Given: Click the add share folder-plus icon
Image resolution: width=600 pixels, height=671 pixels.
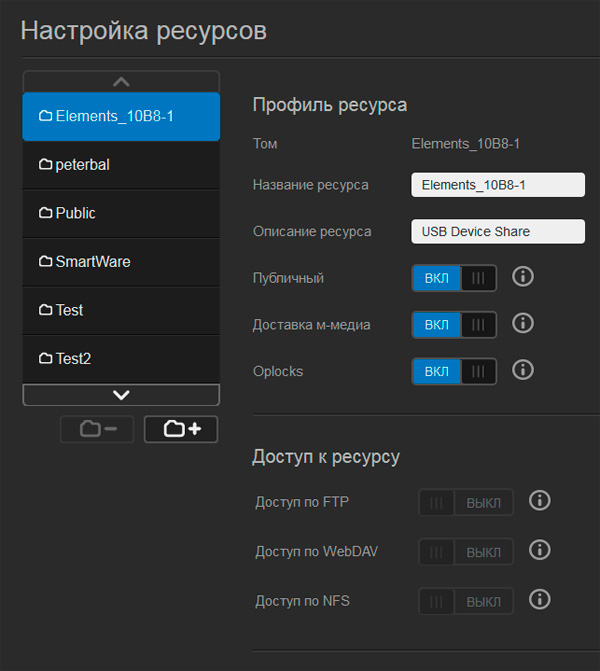Looking at the screenshot, I should (181, 429).
